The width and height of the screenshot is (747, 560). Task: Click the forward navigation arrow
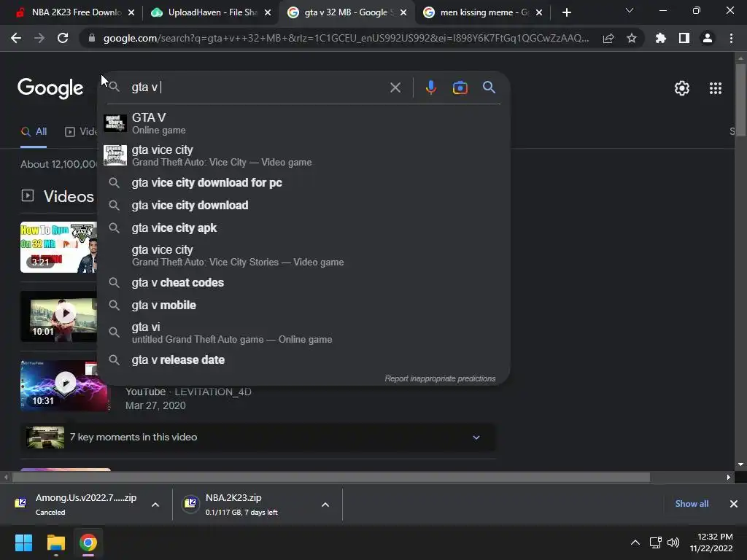point(39,38)
